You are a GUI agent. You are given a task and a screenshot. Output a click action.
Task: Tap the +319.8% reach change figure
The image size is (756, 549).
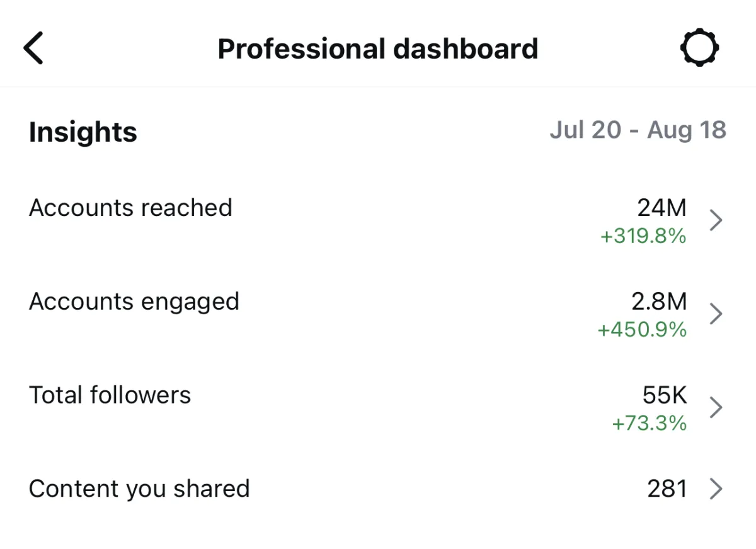point(643,237)
